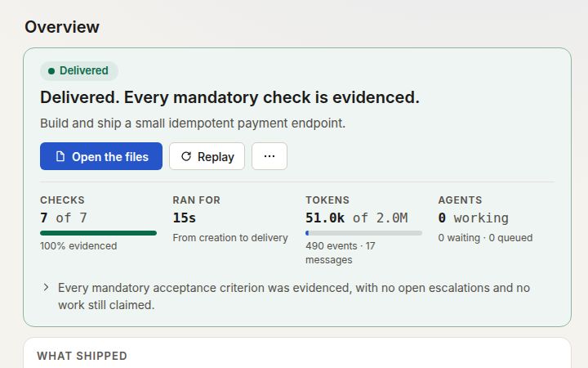Viewport: 588px width, 368px height.
Task: Click "Every mandatory acceptance criterion was evidenced" sentence
Action: click(294, 296)
